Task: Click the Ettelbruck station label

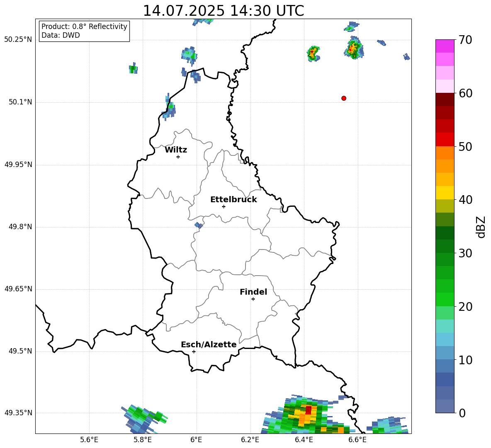Action: click(x=233, y=200)
